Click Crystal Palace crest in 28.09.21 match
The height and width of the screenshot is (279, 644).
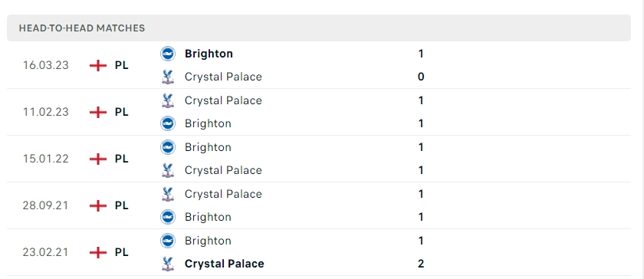coord(168,194)
